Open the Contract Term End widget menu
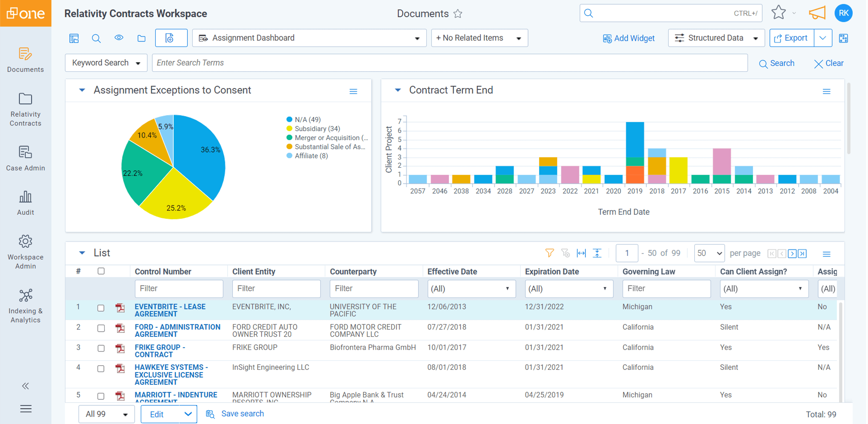868x424 pixels. (826, 91)
